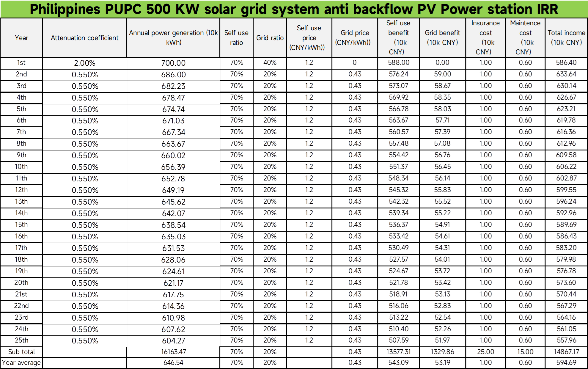Select the 'Insurance cost' header cell

tap(485, 37)
